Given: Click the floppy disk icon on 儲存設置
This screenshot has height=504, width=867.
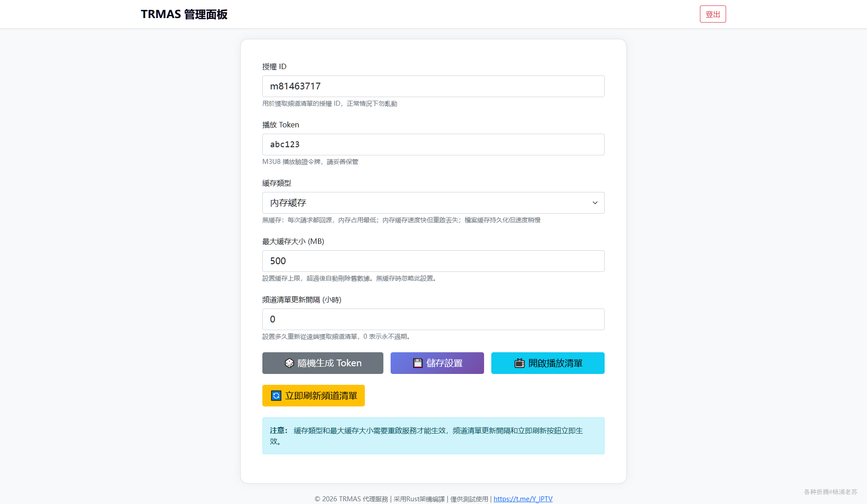Looking at the screenshot, I should [418, 363].
